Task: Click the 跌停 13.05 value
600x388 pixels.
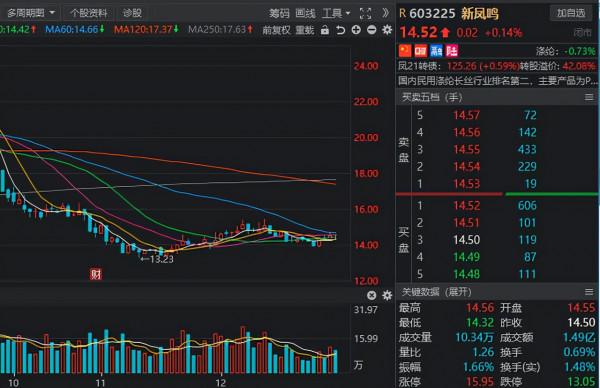Action: [581, 382]
